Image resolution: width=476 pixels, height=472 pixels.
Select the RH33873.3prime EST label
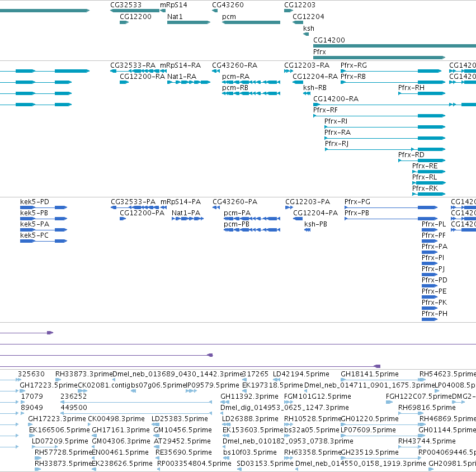[84, 374]
